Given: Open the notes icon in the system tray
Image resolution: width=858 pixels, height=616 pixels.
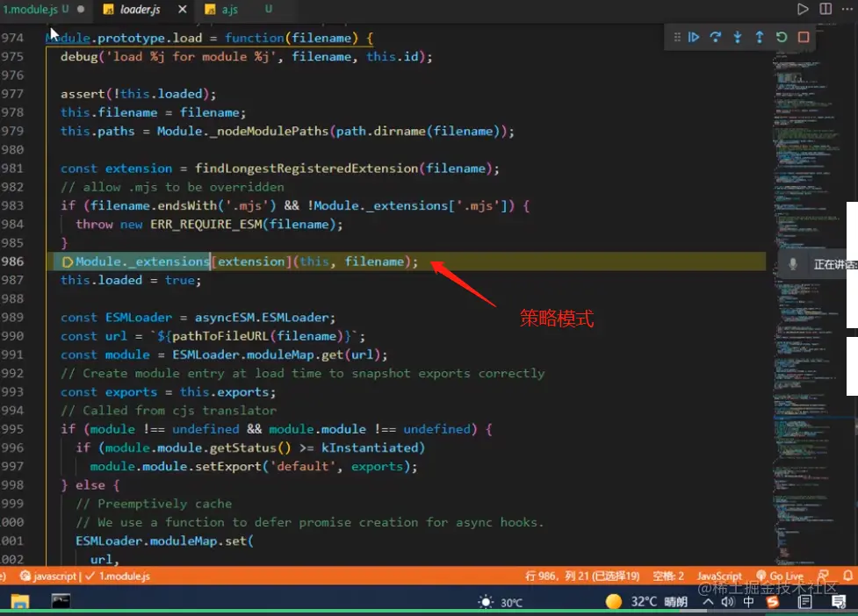Looking at the screenshot, I should (805, 602).
